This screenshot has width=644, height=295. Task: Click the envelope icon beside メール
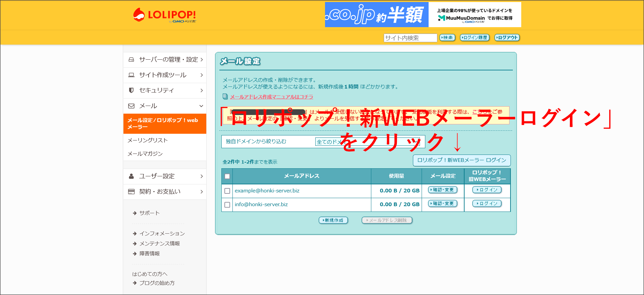pos(131,106)
